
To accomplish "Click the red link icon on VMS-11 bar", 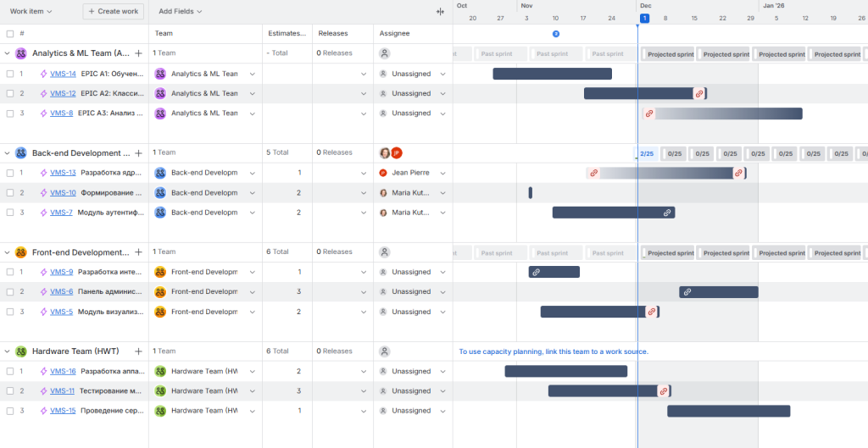I will point(663,391).
